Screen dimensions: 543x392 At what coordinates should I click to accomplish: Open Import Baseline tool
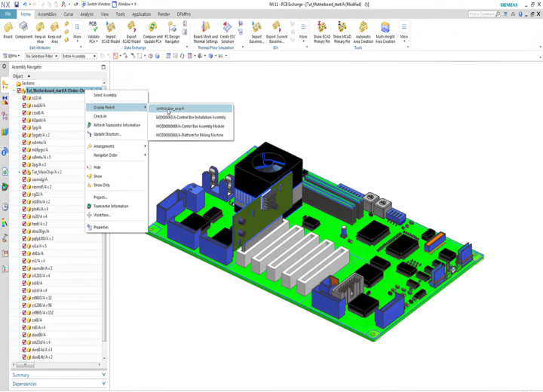[256, 32]
